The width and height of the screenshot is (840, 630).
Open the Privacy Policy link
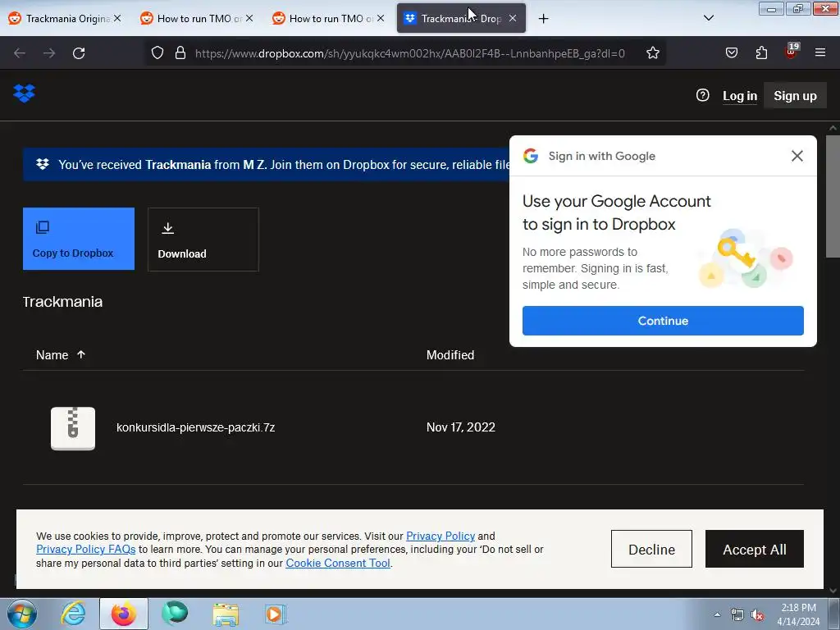coord(441,536)
